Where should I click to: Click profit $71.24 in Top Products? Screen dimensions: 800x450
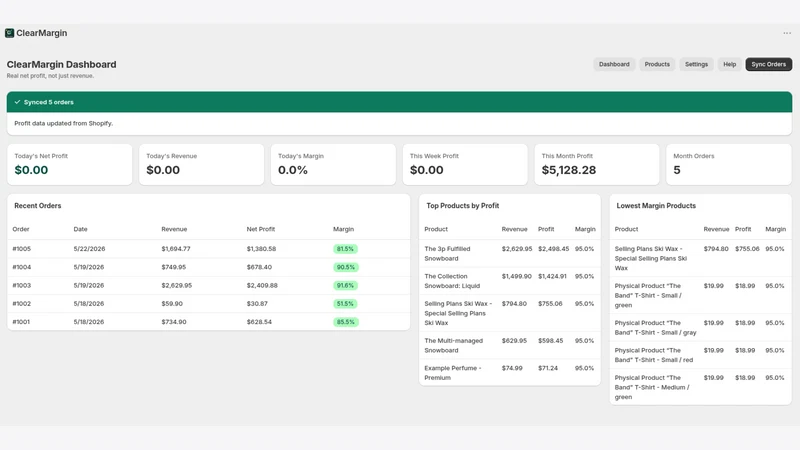(x=548, y=368)
